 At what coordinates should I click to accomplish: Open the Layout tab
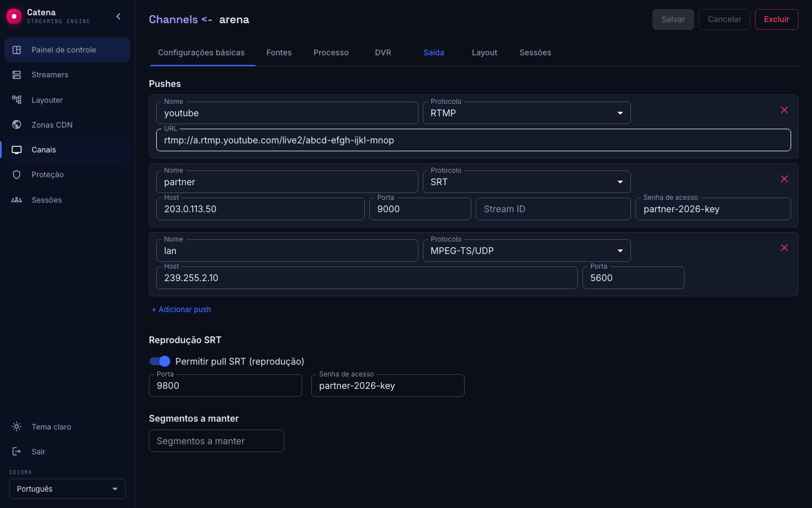click(x=484, y=52)
